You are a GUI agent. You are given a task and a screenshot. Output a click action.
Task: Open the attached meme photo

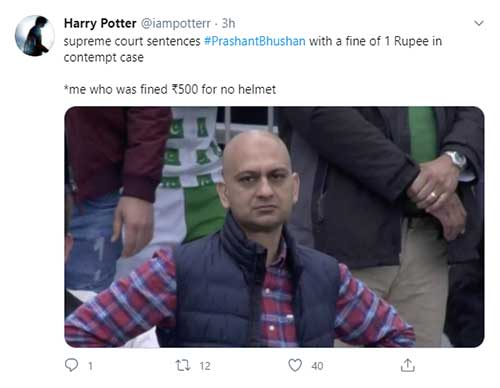click(274, 227)
